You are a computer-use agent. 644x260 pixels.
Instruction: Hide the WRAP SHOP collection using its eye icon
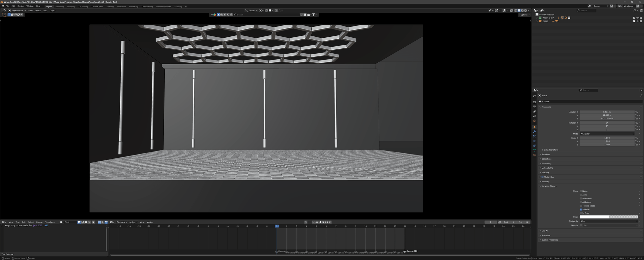pyautogui.click(x=637, y=18)
